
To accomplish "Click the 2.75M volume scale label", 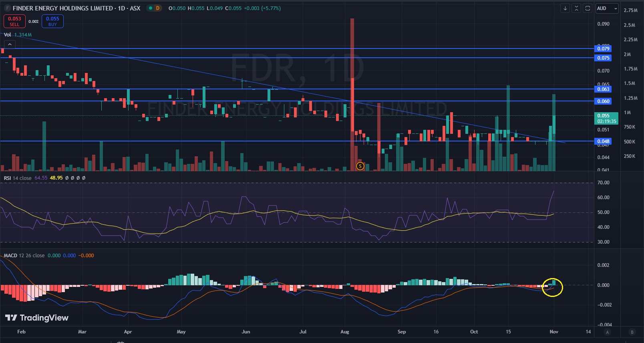I will pyautogui.click(x=630, y=10).
